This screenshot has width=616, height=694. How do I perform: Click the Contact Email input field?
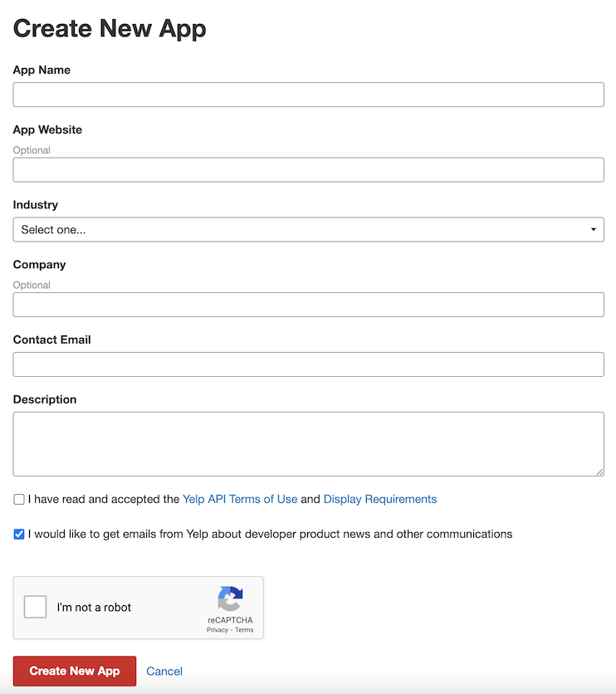pyautogui.click(x=308, y=364)
